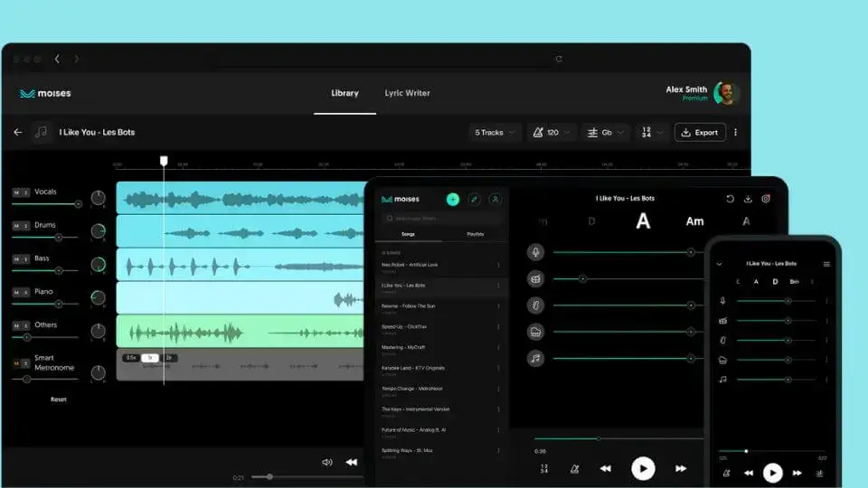Click the phone's microphone vocals icon
This screenshot has width=868, height=488.
click(x=722, y=301)
